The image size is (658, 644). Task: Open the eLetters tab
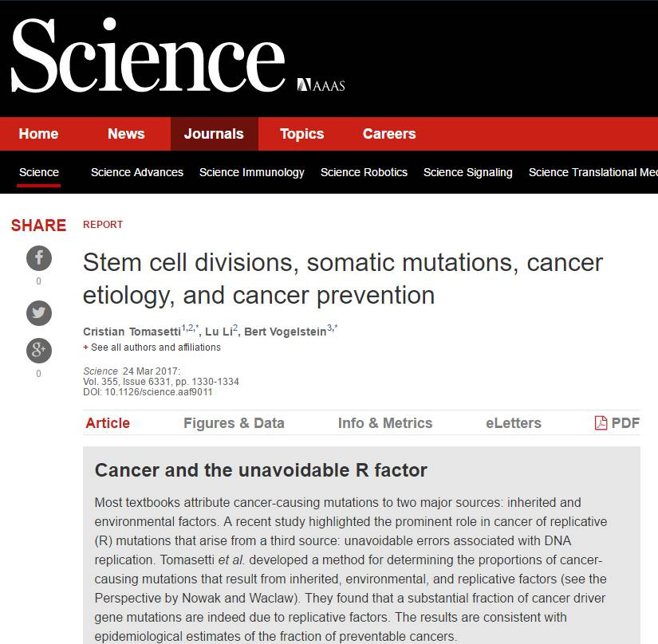(514, 423)
